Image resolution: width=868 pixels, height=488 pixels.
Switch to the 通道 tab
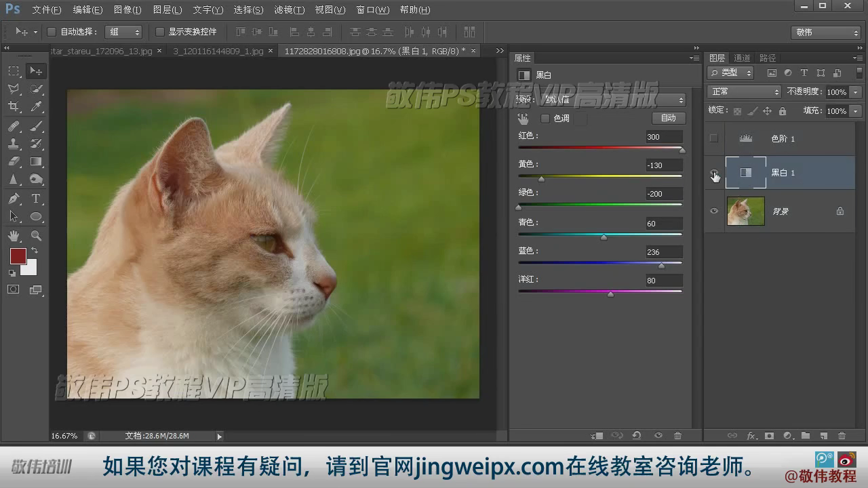click(742, 58)
